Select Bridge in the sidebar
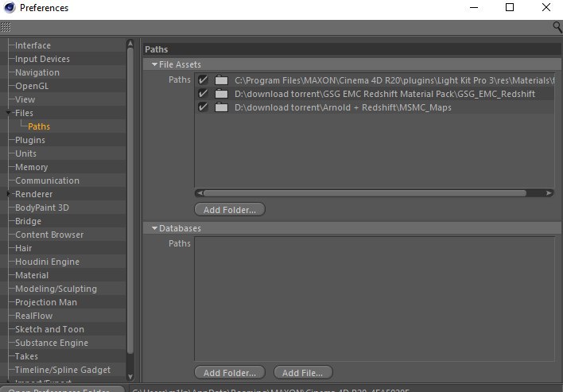Screen dimensions: 563x392 28,222
